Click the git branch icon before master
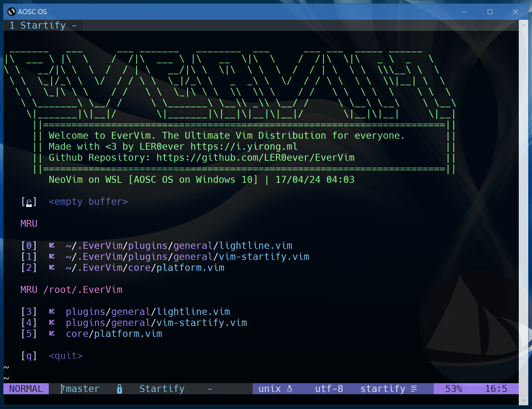 pyautogui.click(x=63, y=389)
